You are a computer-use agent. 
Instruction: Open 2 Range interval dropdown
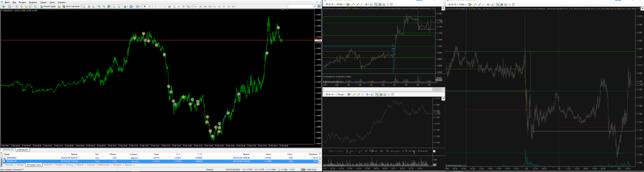(341, 94)
